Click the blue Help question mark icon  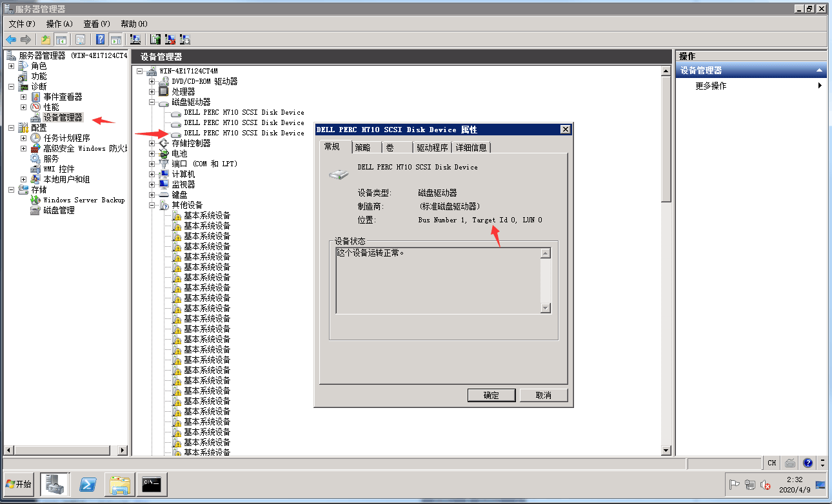click(100, 39)
